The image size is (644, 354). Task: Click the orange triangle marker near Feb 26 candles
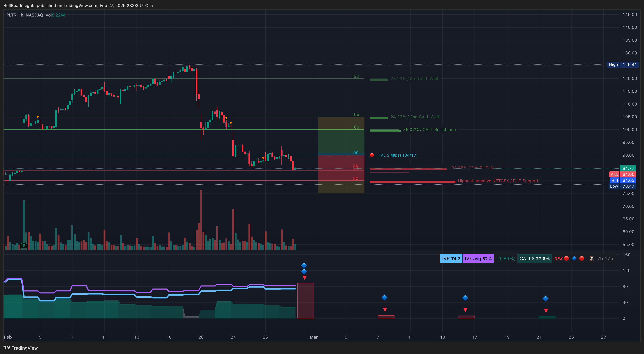coord(263,158)
